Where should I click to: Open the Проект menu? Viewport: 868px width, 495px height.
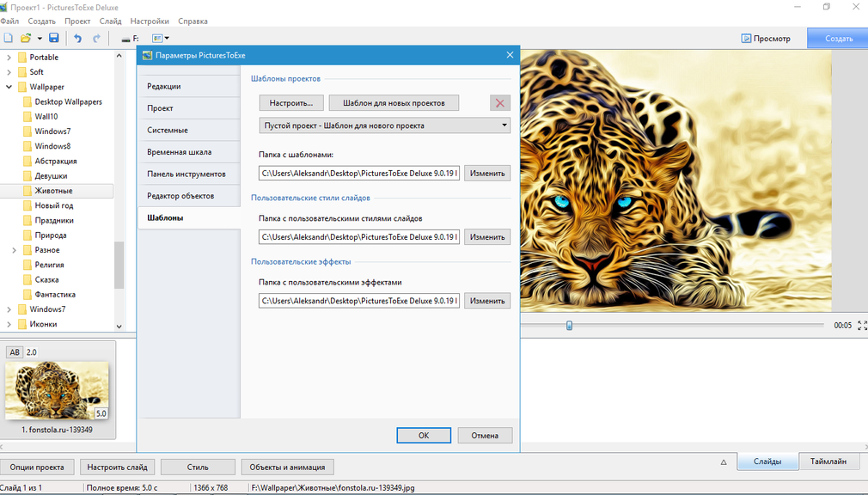click(x=77, y=21)
